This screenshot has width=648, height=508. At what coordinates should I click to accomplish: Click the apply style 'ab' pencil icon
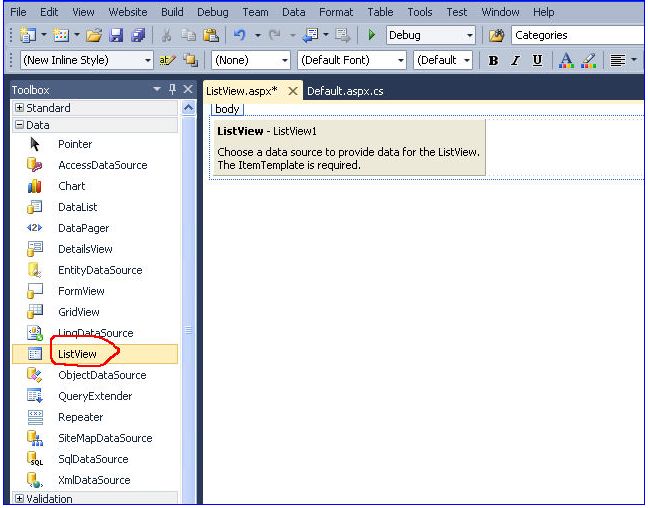pos(167,61)
